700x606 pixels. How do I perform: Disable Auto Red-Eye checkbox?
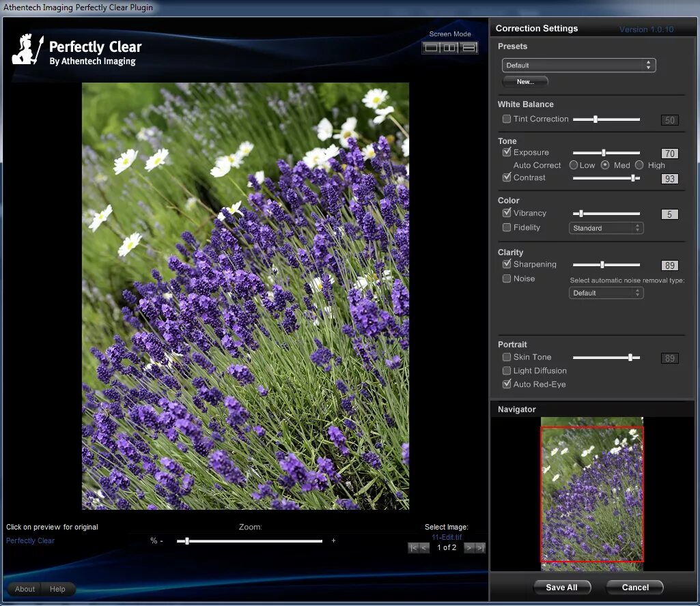[x=506, y=384]
